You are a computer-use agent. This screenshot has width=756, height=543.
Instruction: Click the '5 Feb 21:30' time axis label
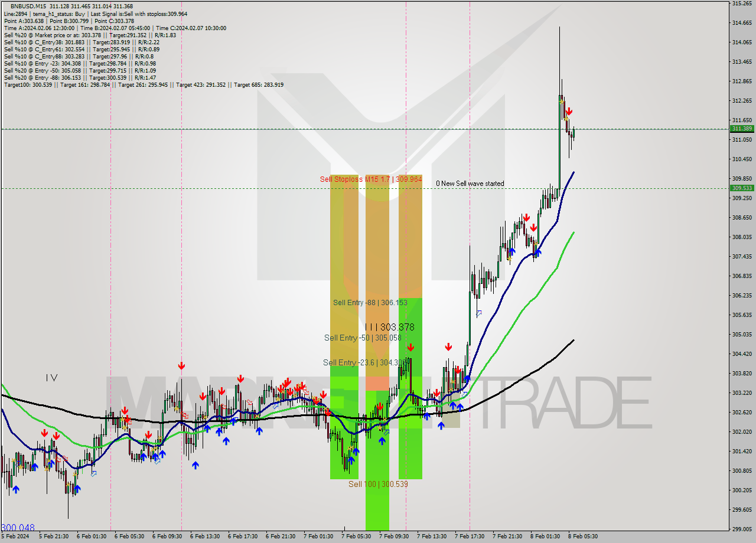pyautogui.click(x=54, y=537)
